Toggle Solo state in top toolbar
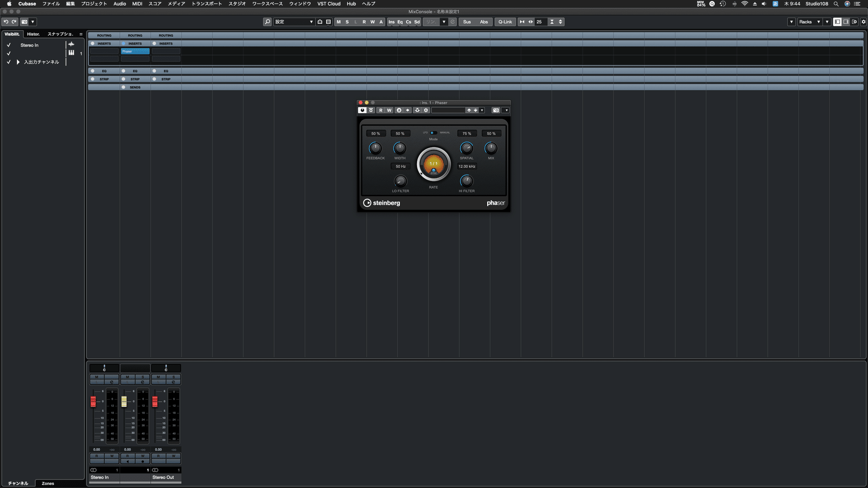 coord(347,22)
